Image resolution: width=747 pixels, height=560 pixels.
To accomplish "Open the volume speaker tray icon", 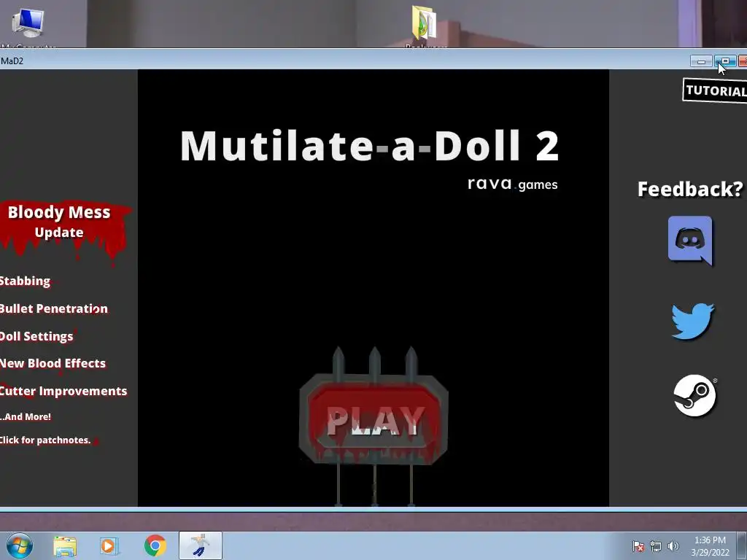I will (673, 546).
